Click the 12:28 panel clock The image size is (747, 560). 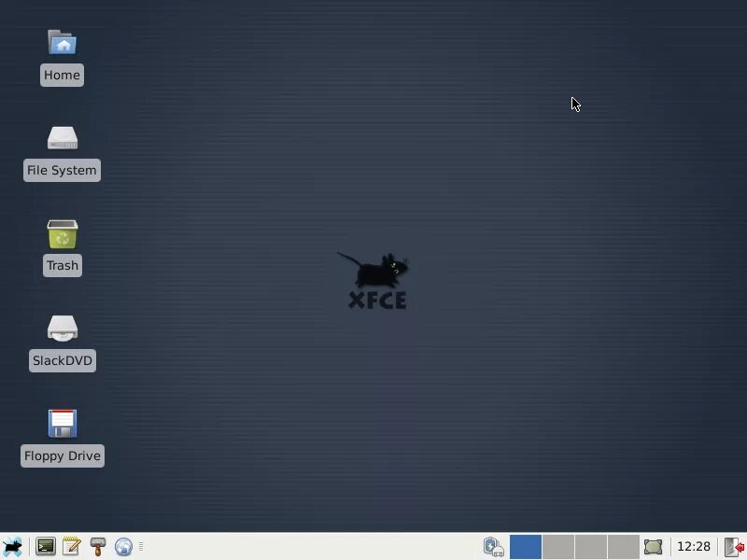click(694, 547)
